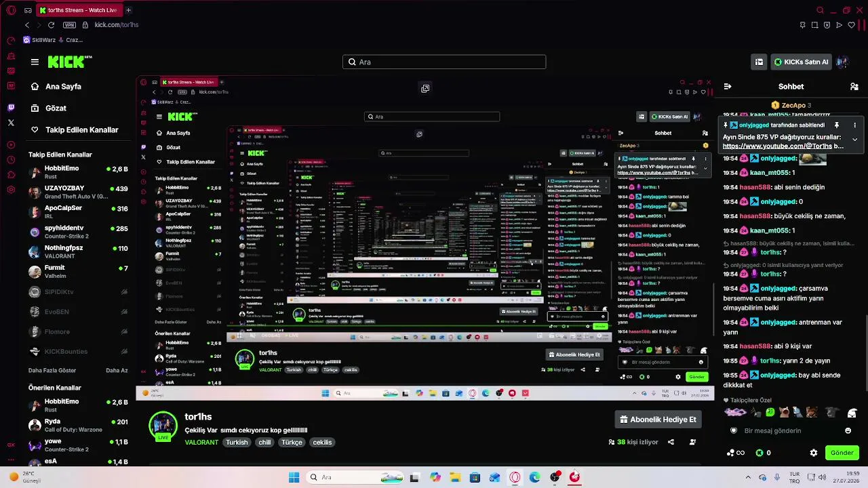Open Opera ad blocker shield icon
868x488 pixels.
827,25
